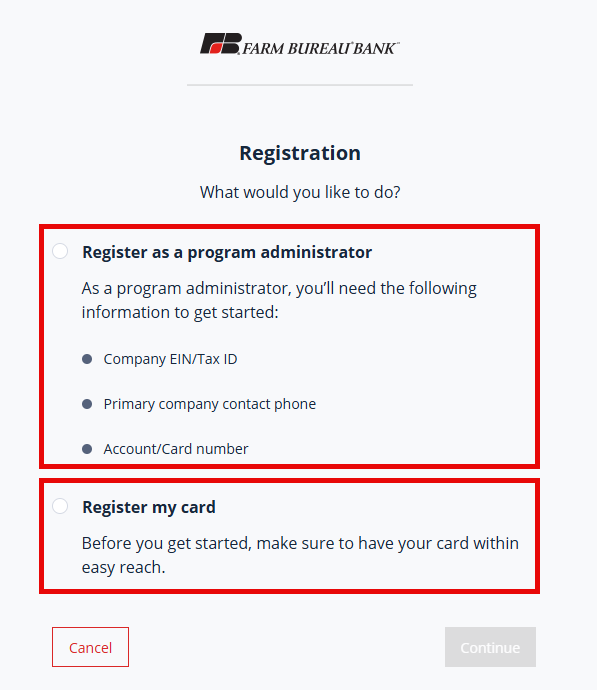Click the program administrator description paragraph

[279, 300]
